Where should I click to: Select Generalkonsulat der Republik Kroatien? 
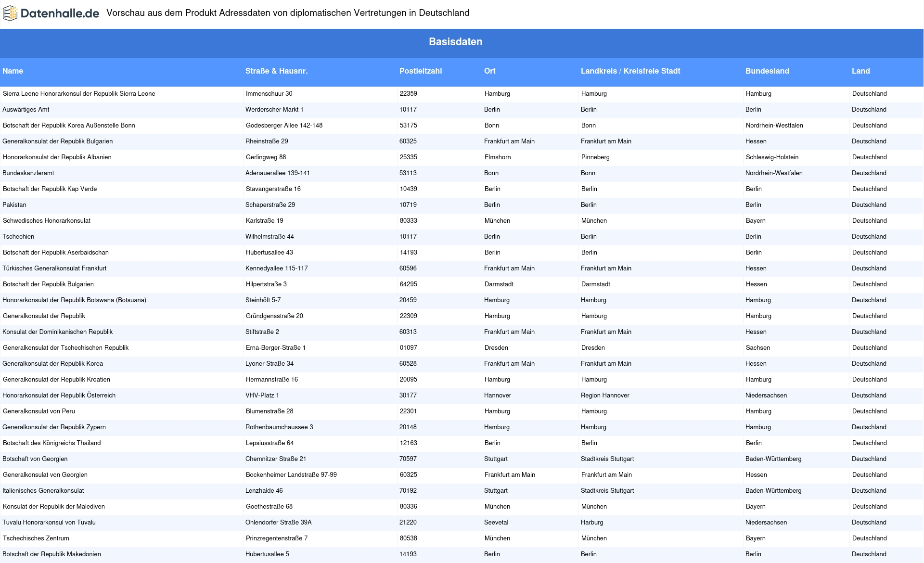click(56, 379)
